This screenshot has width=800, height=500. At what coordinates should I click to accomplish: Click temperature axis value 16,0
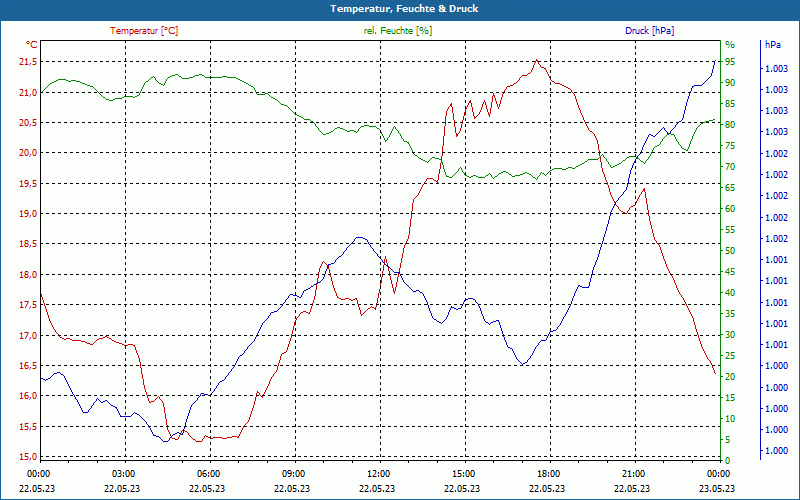point(29,396)
